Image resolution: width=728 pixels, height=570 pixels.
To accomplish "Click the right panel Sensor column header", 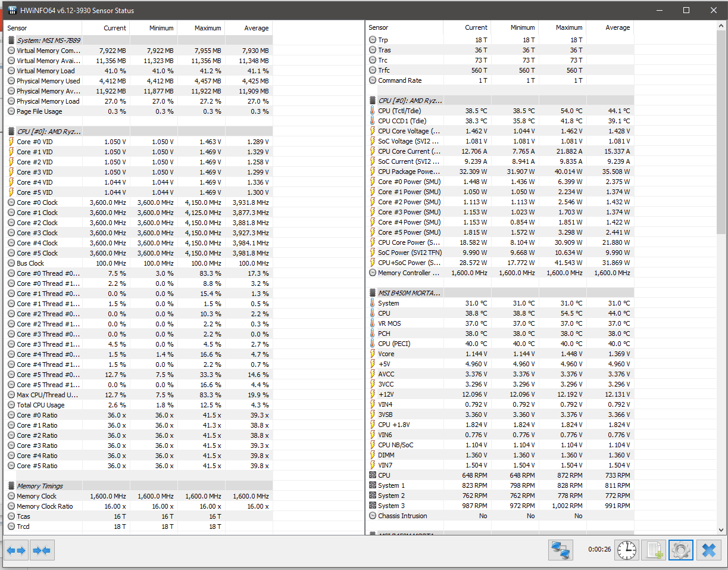I will click(x=405, y=27).
